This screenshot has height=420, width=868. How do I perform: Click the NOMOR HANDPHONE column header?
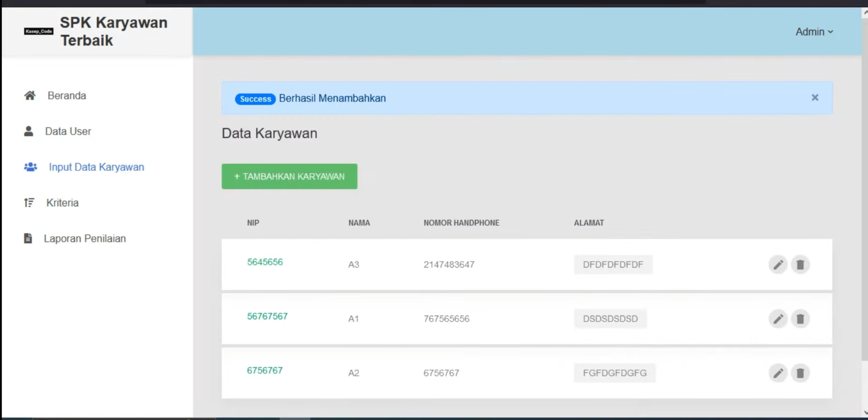tap(461, 223)
